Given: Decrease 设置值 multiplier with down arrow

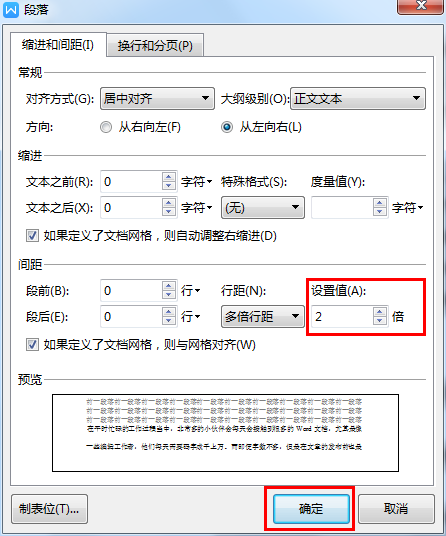Looking at the screenshot, I should point(380,321).
